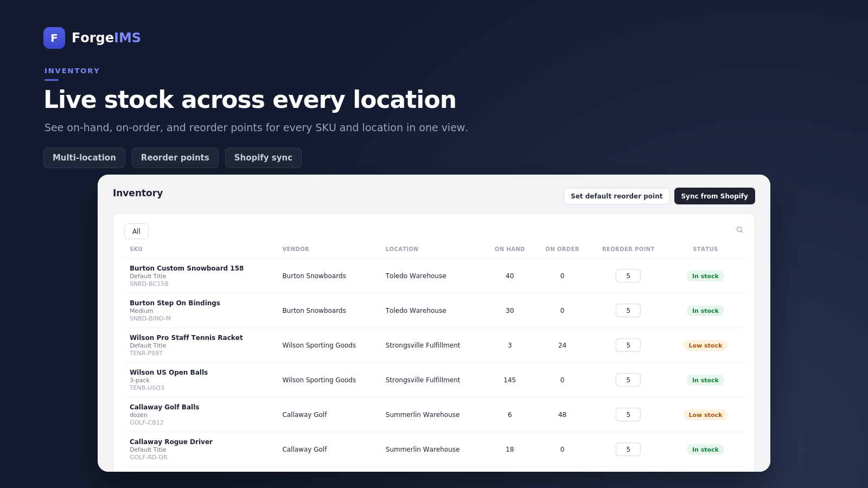Open Callaway Rogue Driver title

coord(171,442)
